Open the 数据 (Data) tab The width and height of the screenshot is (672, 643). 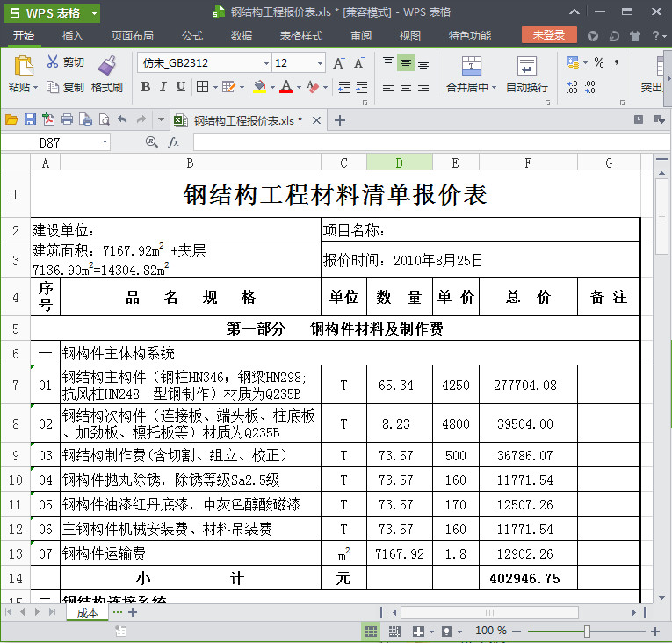coord(242,35)
